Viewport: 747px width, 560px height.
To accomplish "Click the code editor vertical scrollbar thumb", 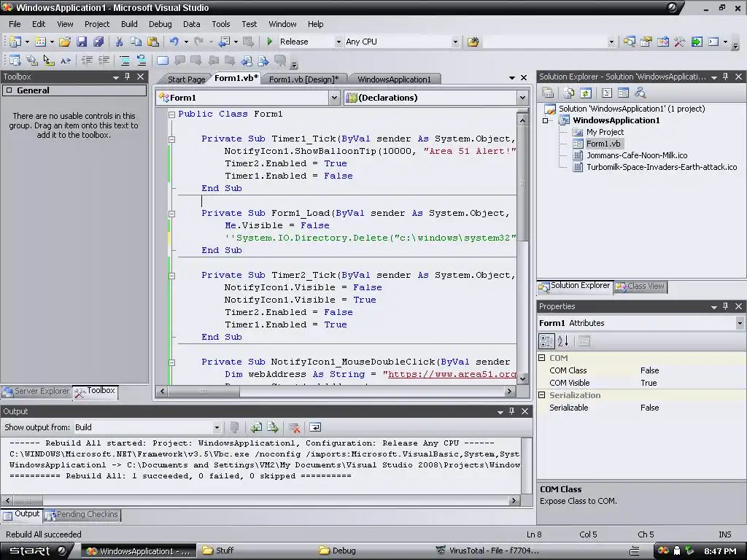I will (522, 183).
